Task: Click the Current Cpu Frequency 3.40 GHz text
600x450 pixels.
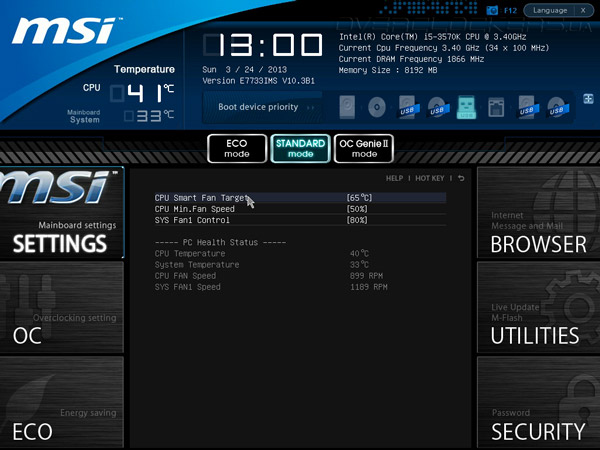Action: (444, 48)
